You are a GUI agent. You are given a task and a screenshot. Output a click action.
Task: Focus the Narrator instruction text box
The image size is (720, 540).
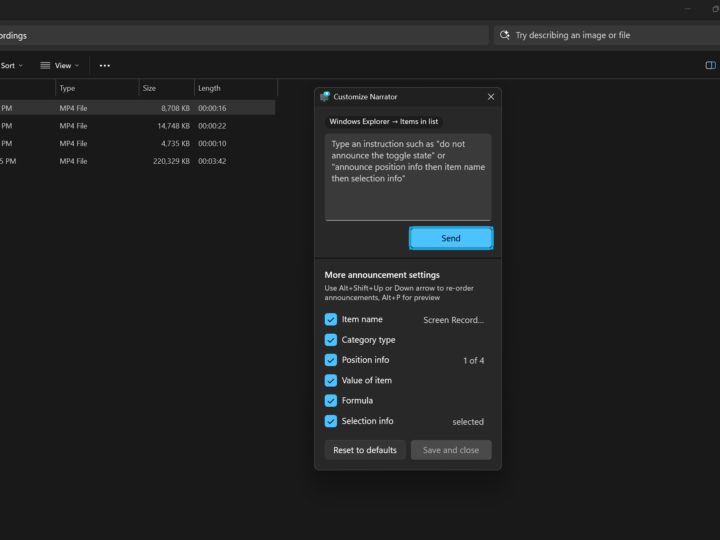408,176
